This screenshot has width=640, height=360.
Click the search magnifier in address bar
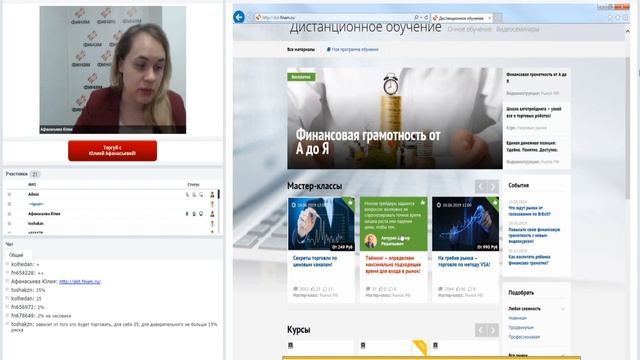tap(416, 18)
